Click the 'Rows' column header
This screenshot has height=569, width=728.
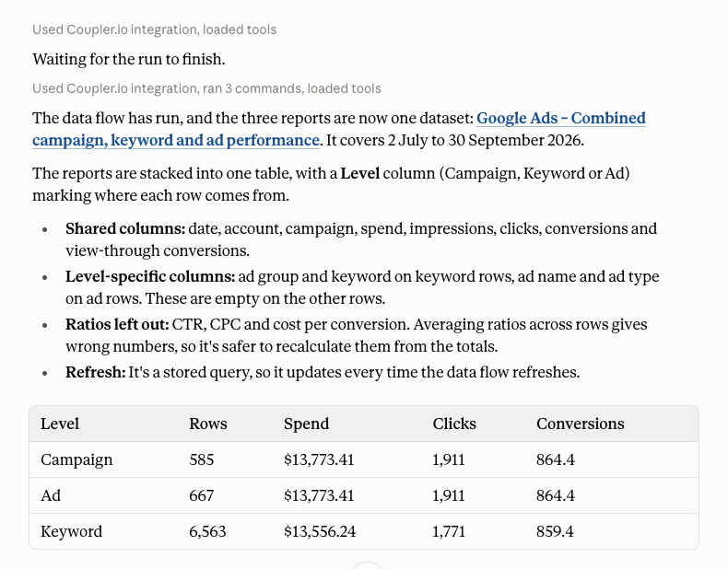click(x=208, y=424)
